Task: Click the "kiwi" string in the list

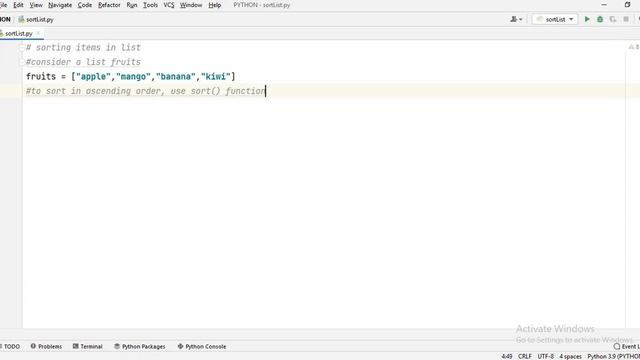Action: (216, 76)
